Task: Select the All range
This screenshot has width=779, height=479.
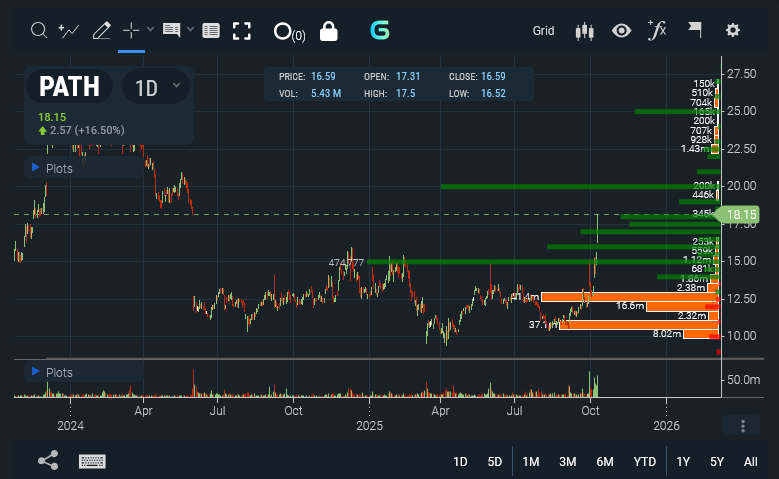Action: [751, 462]
